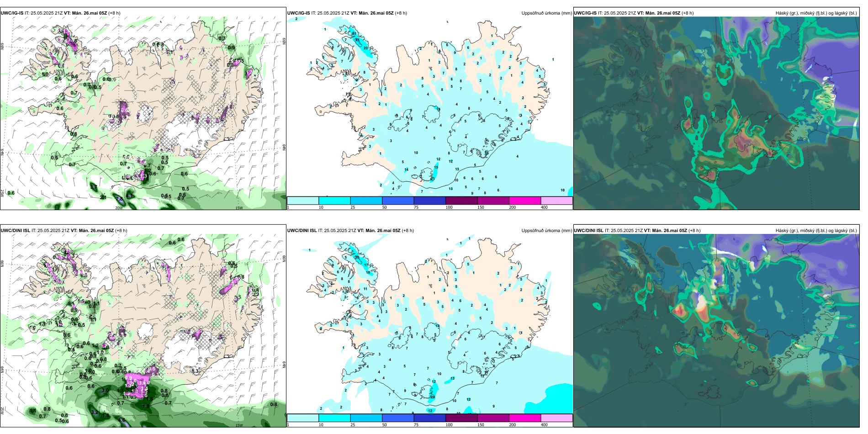Open the UWC/IG-IS wind and precipitation map

[143, 113]
